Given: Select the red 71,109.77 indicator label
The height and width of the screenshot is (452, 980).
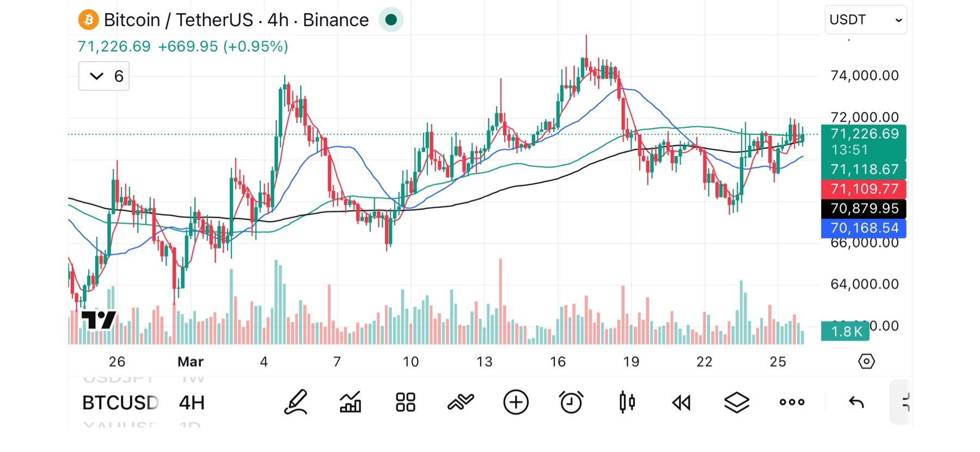Looking at the screenshot, I should pyautogui.click(x=863, y=189).
